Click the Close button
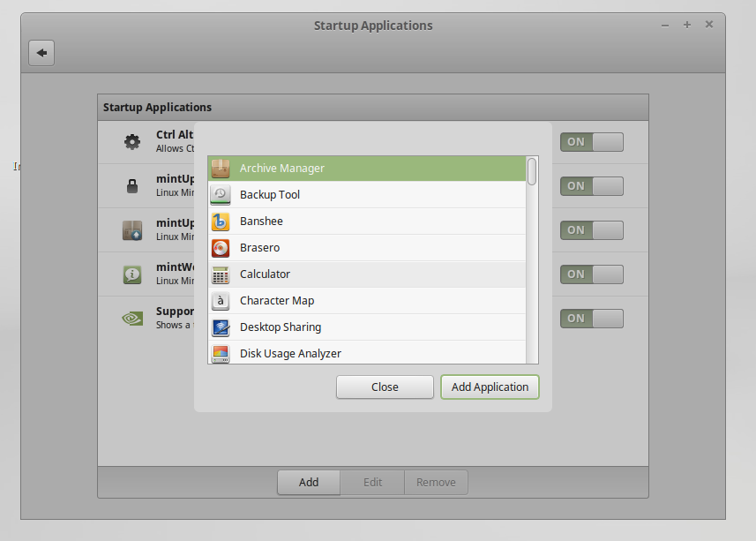This screenshot has height=541, width=756. click(385, 387)
